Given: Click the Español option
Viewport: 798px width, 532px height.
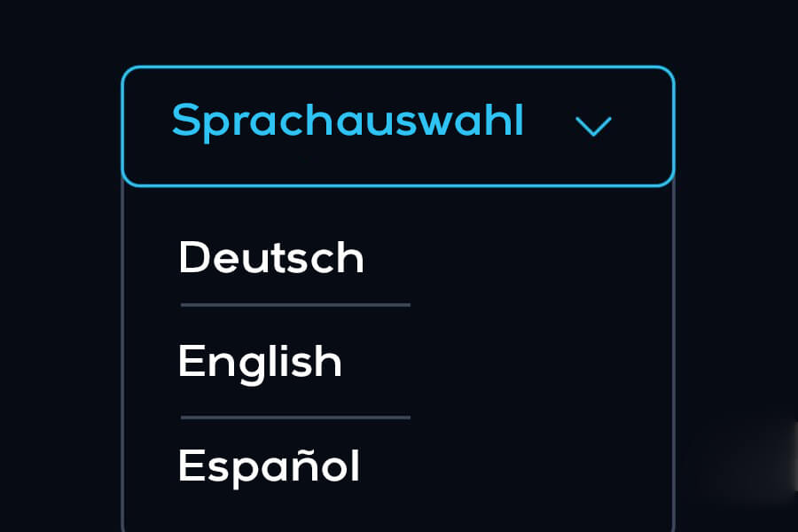Looking at the screenshot, I should tap(269, 465).
